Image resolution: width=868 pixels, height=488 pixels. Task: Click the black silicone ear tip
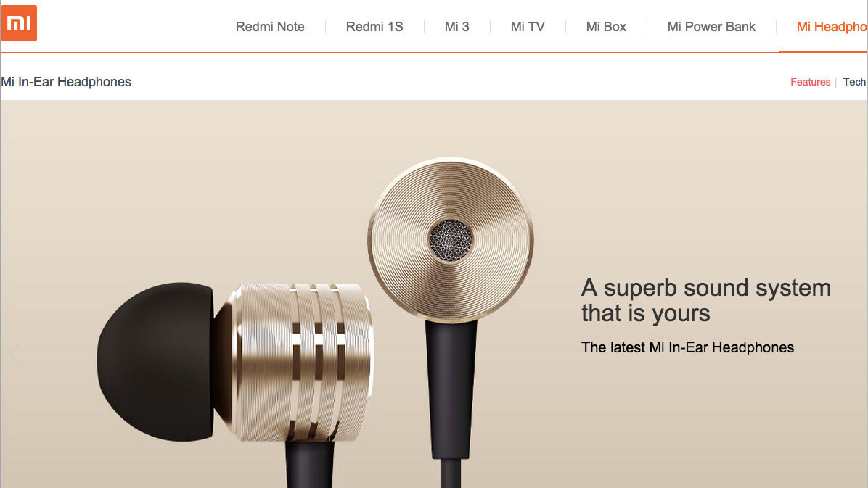(155, 362)
